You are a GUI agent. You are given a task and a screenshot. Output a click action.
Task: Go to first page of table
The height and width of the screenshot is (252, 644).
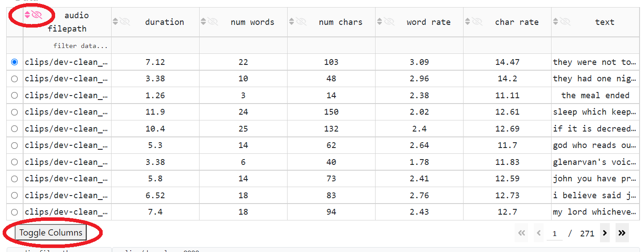[x=522, y=233]
